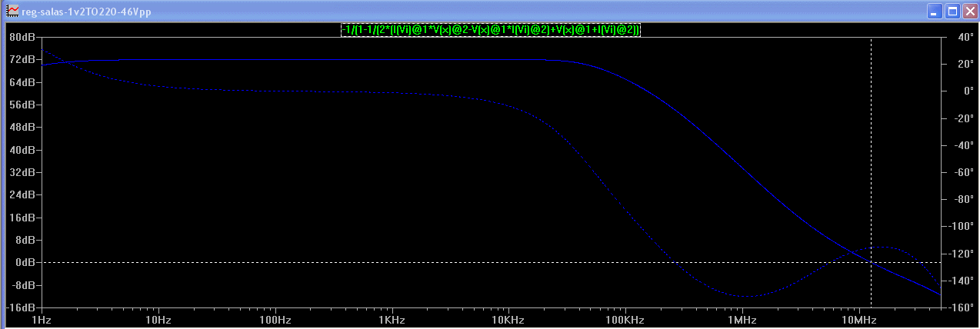Click the -140° phase axis label
The height and width of the screenshot is (329, 980).
click(959, 281)
